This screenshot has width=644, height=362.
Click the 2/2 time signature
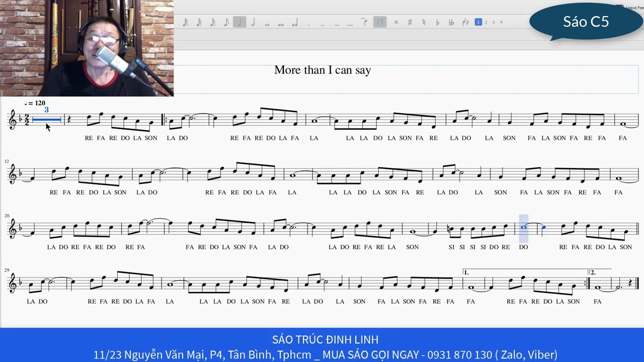pos(27,120)
